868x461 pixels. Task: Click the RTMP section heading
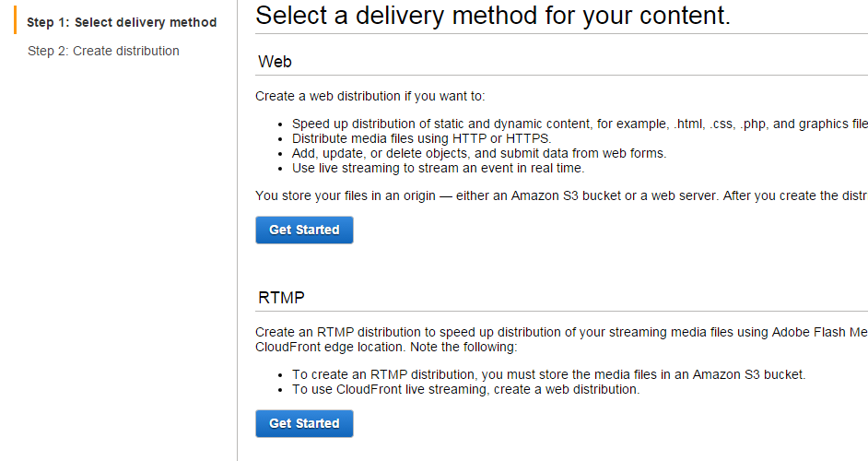[x=281, y=298]
